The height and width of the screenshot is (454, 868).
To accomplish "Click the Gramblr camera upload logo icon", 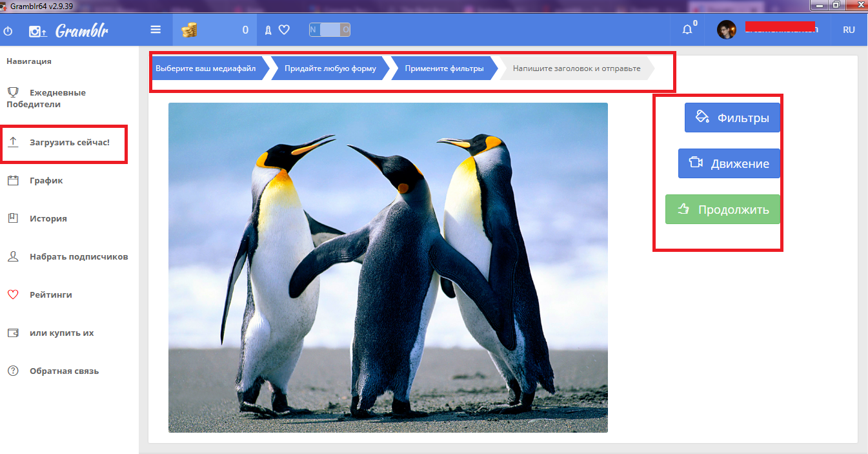I will tap(38, 30).
